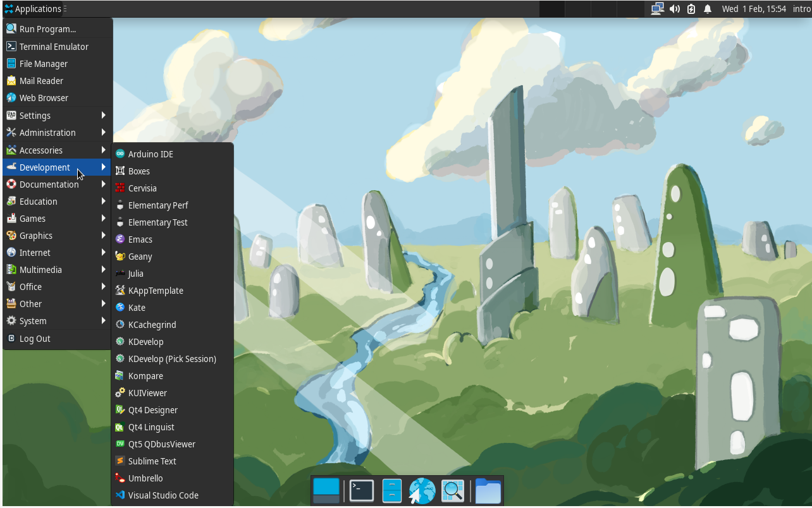812x508 pixels.
Task: Expand the Internet submenu arrow
Action: [x=103, y=252]
